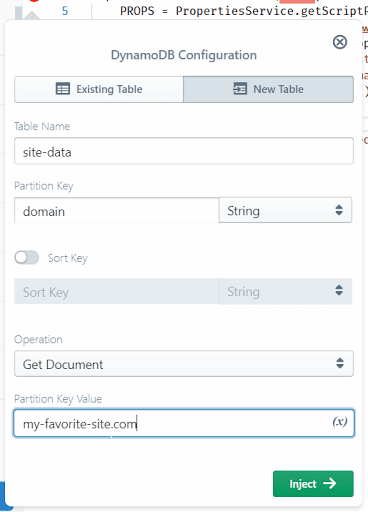Viewport: 368px width, 512px height.
Task: Click the Partition Key field with domain
Action: click(x=117, y=211)
